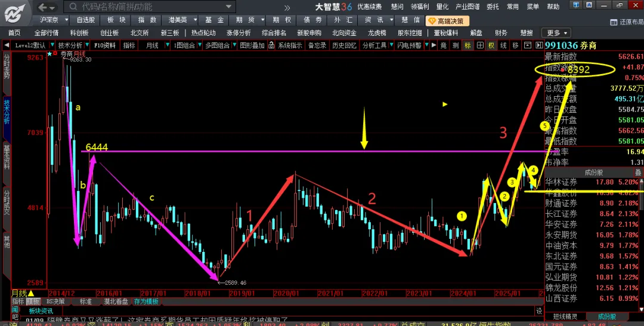This screenshot has width=644, height=326.
Task: Click the star marker beside 券商 月线
Action: [49, 54]
